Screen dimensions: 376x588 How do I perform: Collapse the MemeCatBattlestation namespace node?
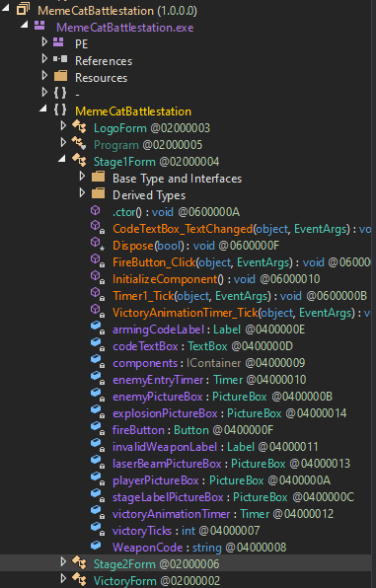tap(43, 109)
